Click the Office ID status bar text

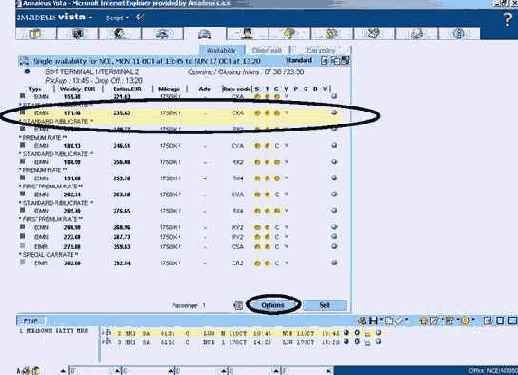pyautogui.click(x=493, y=371)
